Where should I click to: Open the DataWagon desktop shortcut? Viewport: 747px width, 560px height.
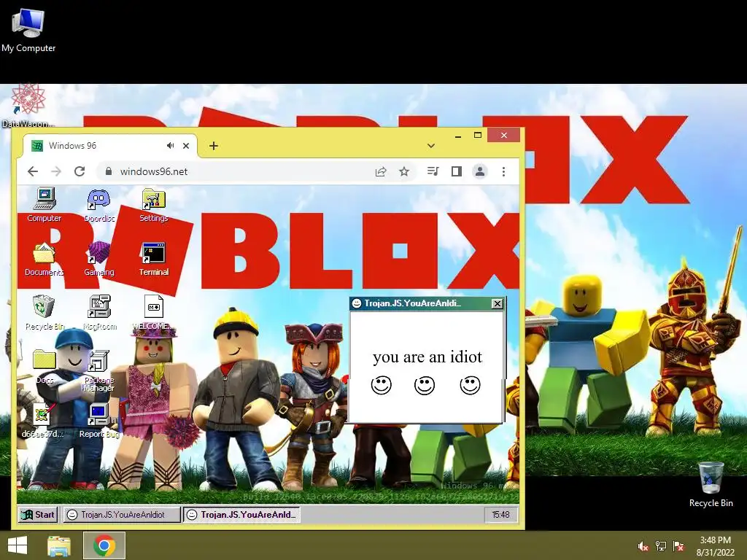pyautogui.click(x=28, y=106)
